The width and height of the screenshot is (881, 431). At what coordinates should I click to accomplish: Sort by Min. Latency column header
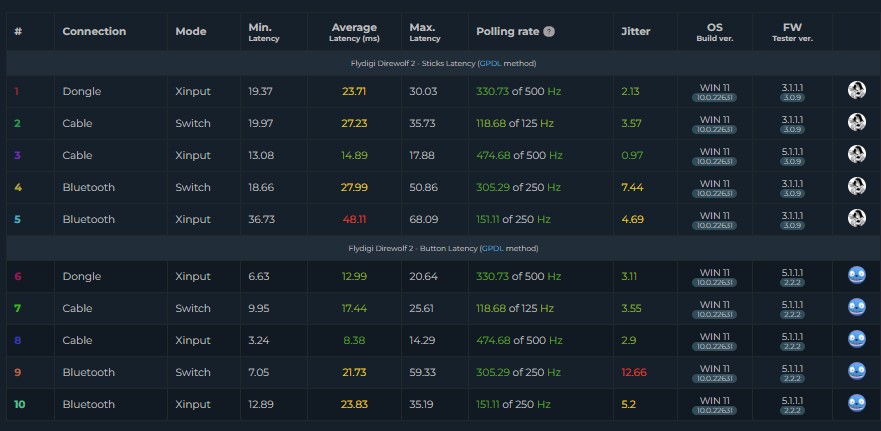pyautogui.click(x=264, y=32)
